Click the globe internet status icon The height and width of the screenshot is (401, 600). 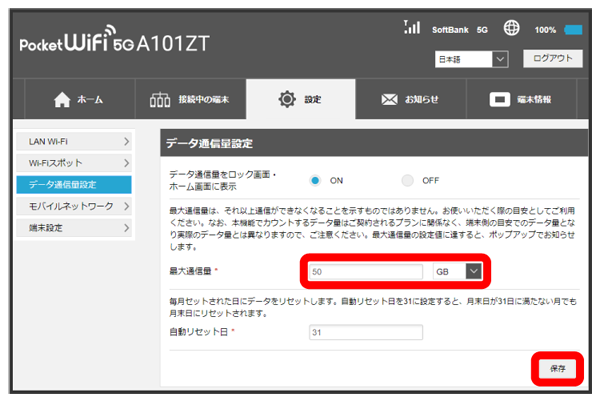512,29
